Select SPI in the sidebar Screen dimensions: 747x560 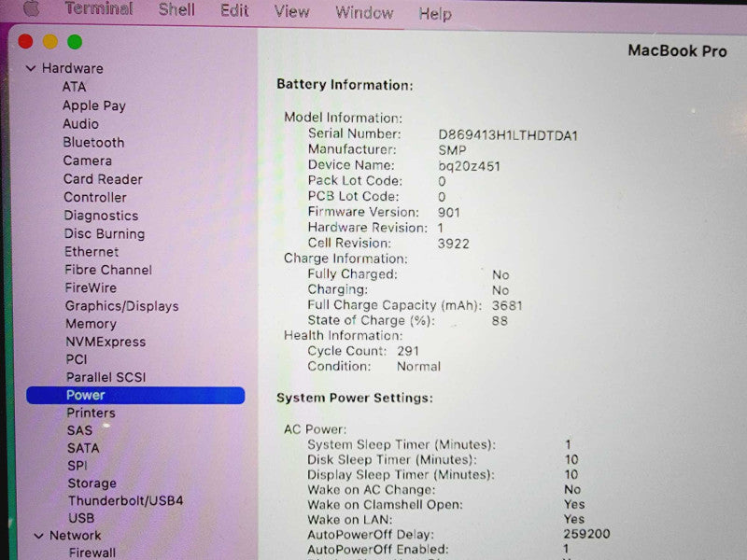(x=78, y=466)
